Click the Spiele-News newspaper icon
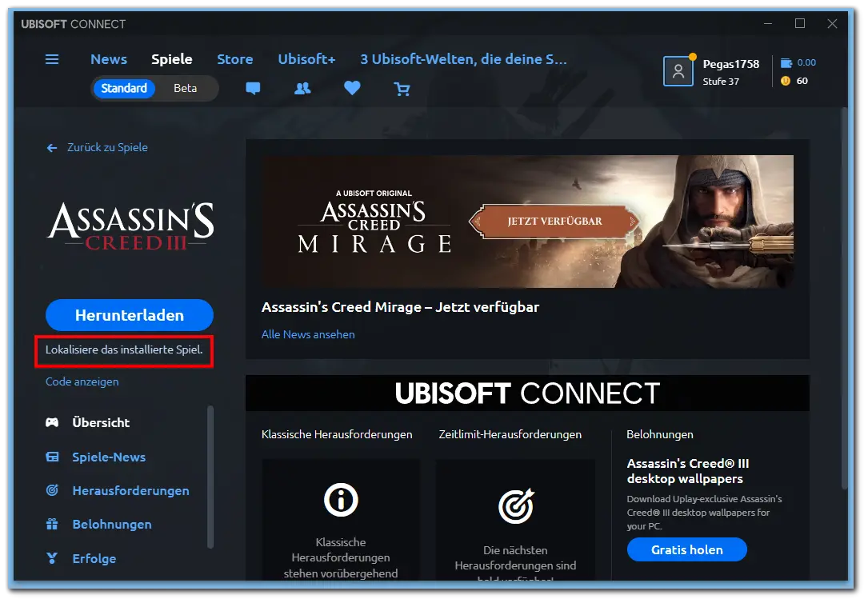Viewport: 868px width, 603px height. pyautogui.click(x=52, y=457)
